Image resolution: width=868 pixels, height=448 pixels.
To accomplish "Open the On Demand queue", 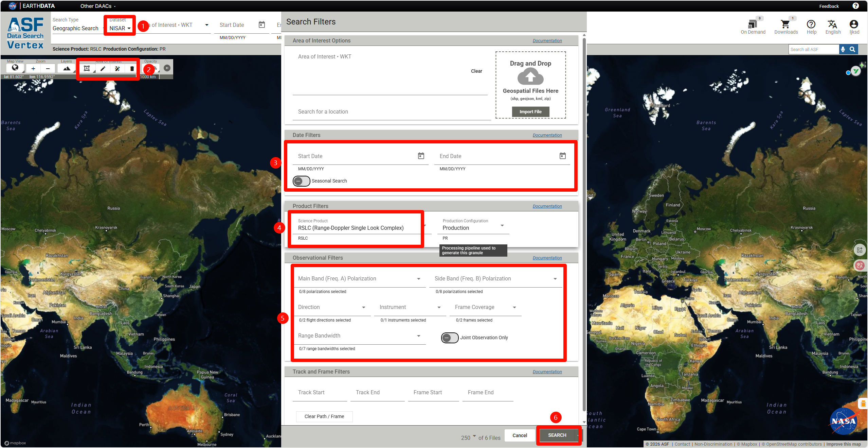I will click(753, 27).
